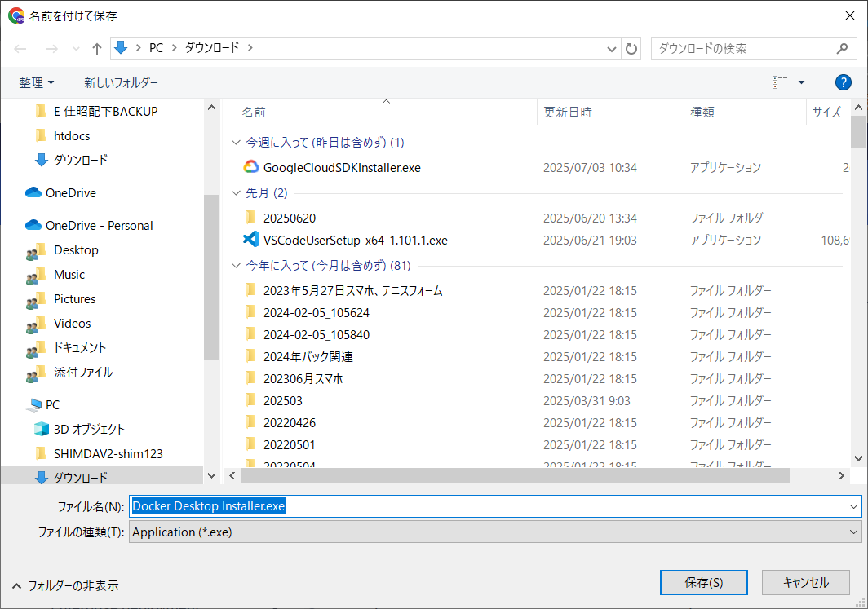Image resolution: width=868 pixels, height=609 pixels.
Task: Click the refresh icon beside the address bar
Action: 631,49
